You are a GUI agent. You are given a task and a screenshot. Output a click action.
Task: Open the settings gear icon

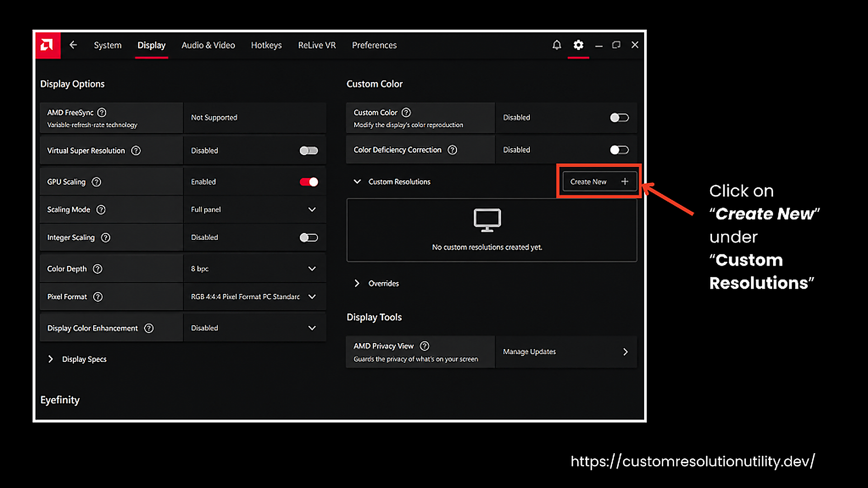coord(578,45)
